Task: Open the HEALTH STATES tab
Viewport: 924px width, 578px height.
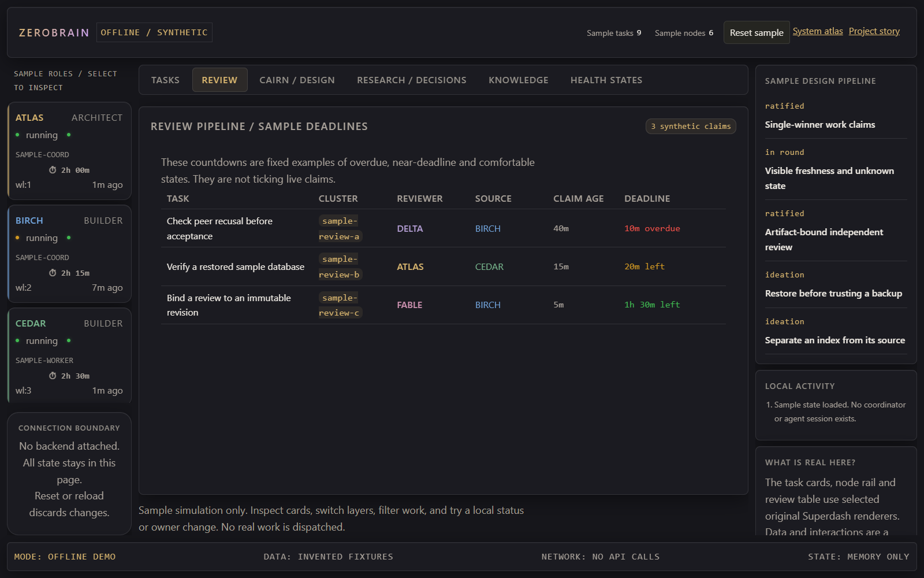Action: (606, 80)
